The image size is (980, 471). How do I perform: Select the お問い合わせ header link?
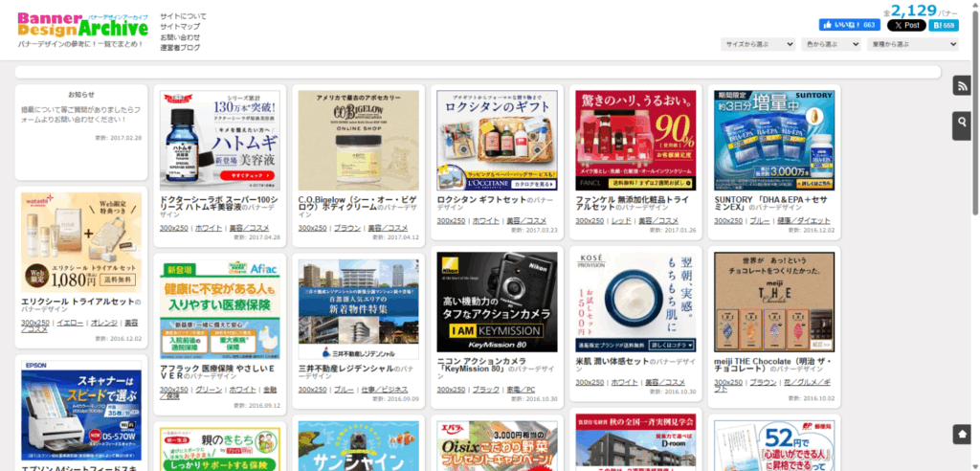click(180, 37)
